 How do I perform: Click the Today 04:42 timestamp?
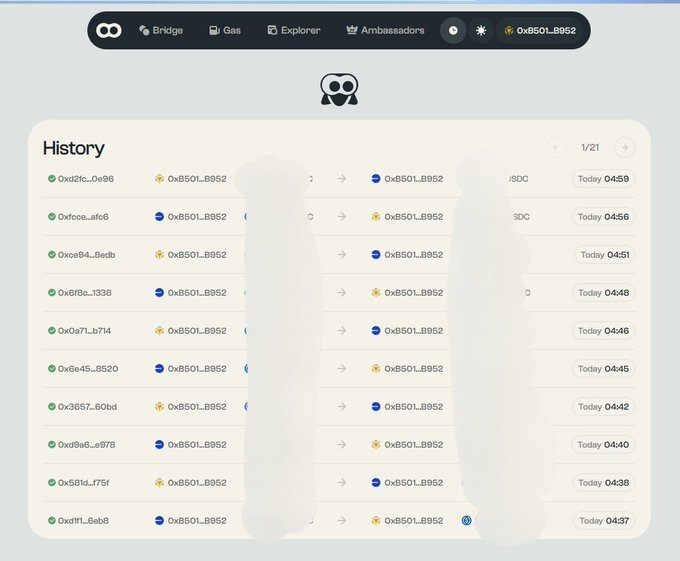tap(603, 407)
